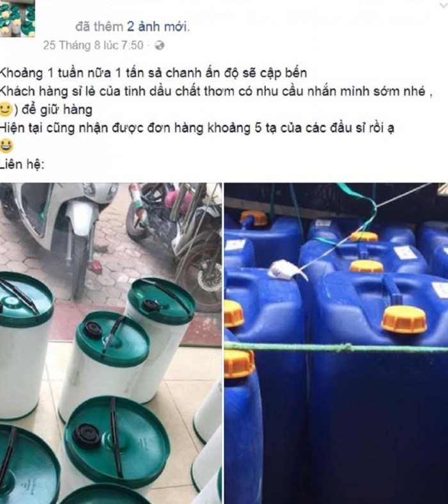Open the white drums photo

(x=111, y=343)
